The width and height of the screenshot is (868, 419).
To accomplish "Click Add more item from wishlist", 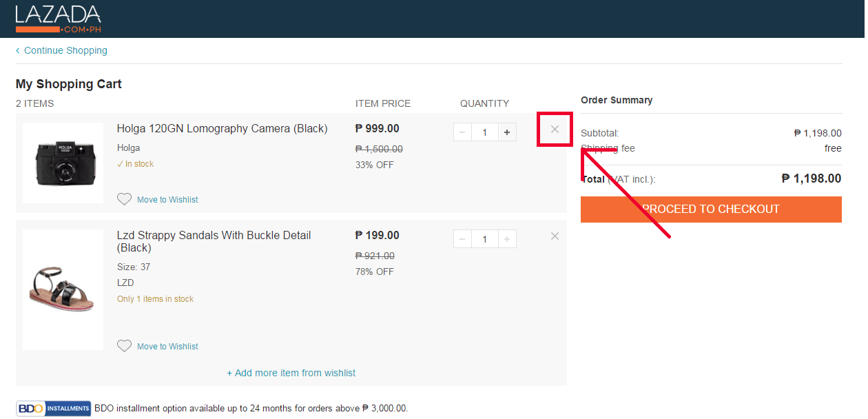I will pos(291,373).
